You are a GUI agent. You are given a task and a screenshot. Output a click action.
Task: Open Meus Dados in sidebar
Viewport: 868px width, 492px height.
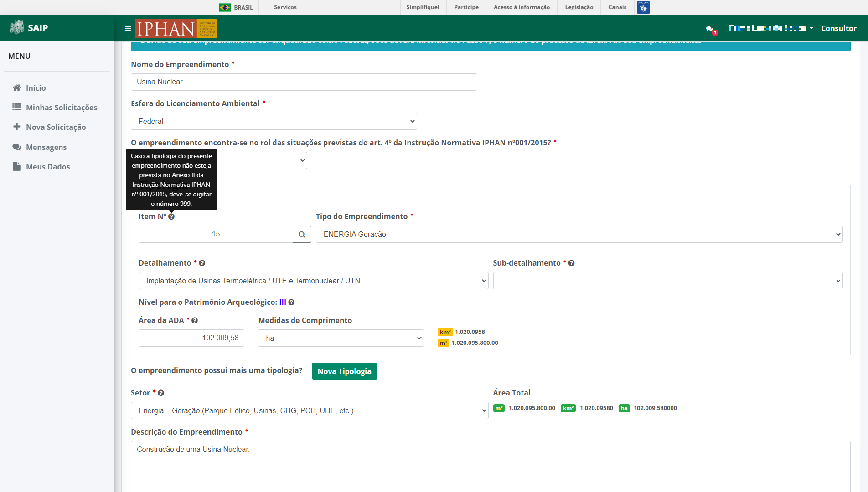click(x=48, y=167)
